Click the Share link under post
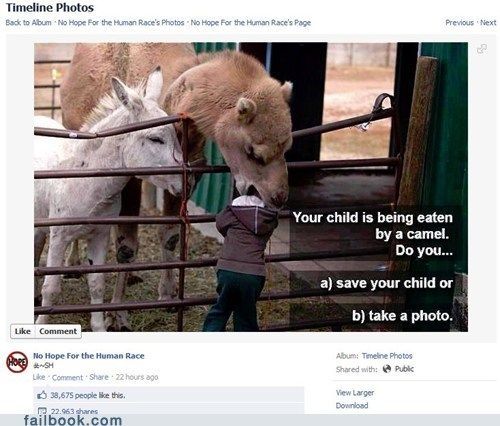This screenshot has height=426, width=500. [99, 377]
